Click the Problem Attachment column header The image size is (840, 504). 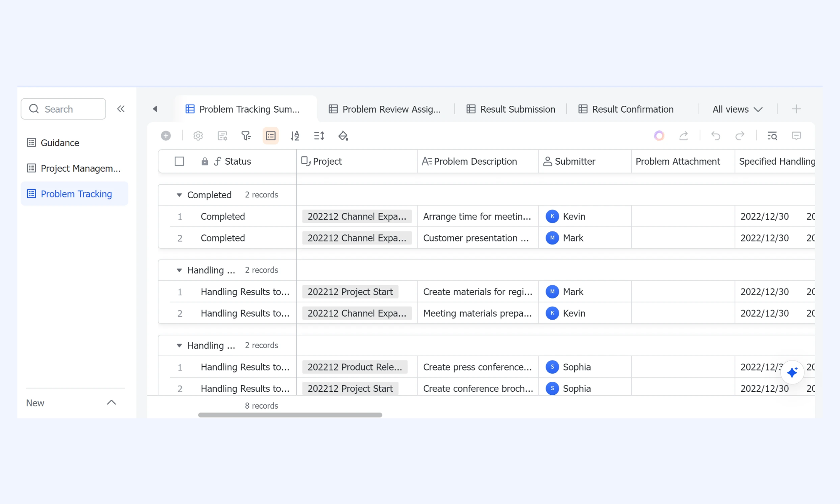click(683, 161)
